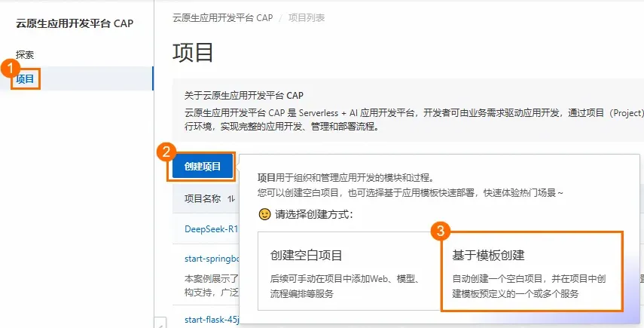Screen dimensions: 644x328
Task: Select 项目 in the left sidebar
Action: pyautogui.click(x=25, y=78)
